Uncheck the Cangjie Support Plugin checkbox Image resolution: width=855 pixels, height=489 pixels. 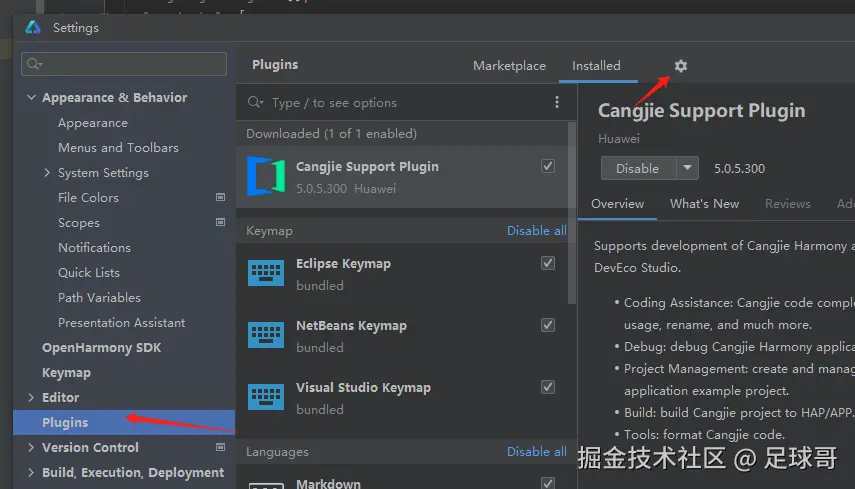coord(548,167)
